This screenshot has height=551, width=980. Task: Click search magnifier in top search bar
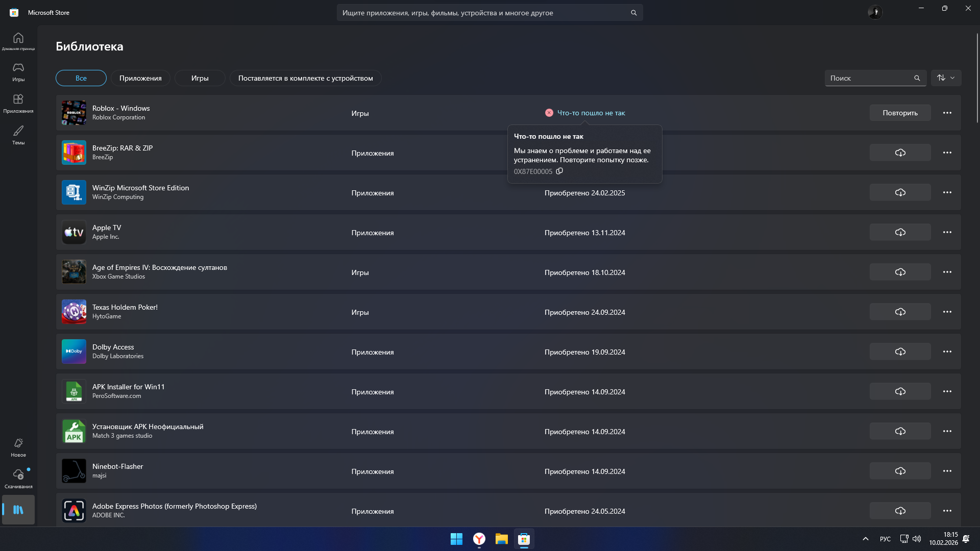pyautogui.click(x=633, y=13)
